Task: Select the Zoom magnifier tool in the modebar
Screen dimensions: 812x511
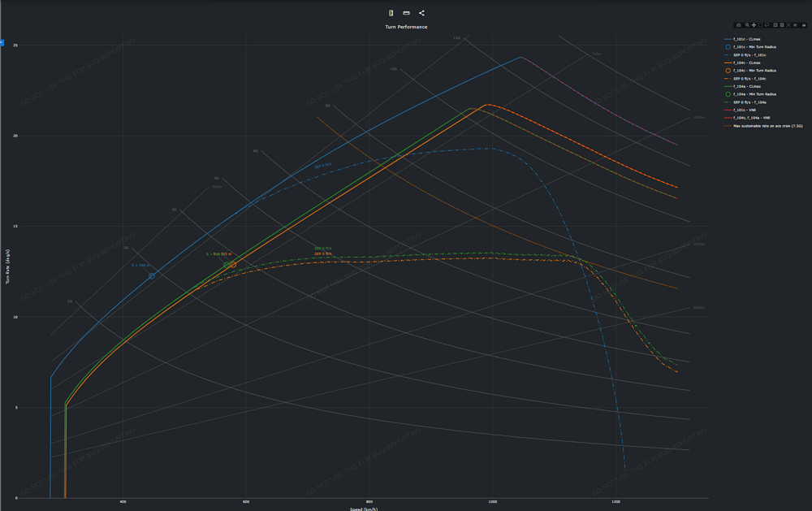Action: click(747, 25)
